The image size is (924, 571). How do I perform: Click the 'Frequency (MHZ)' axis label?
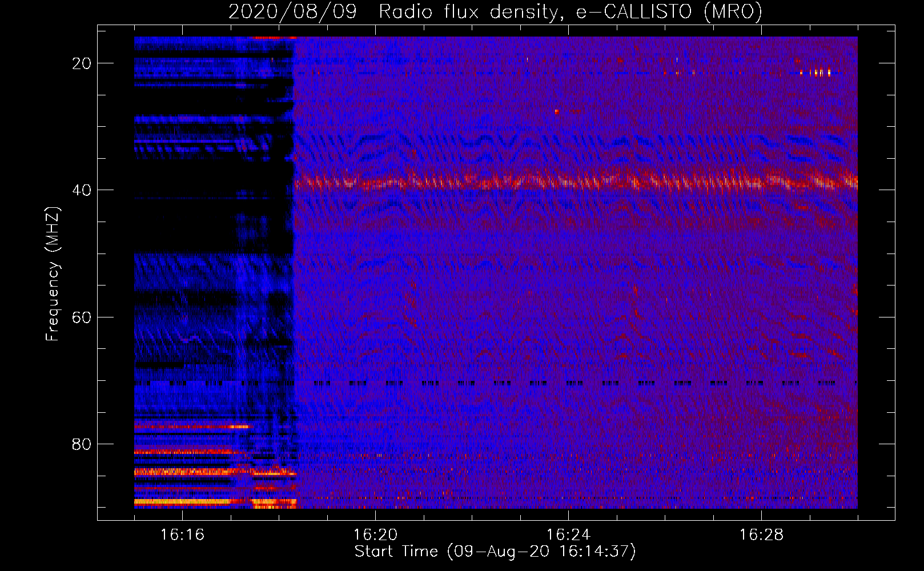[53, 274]
